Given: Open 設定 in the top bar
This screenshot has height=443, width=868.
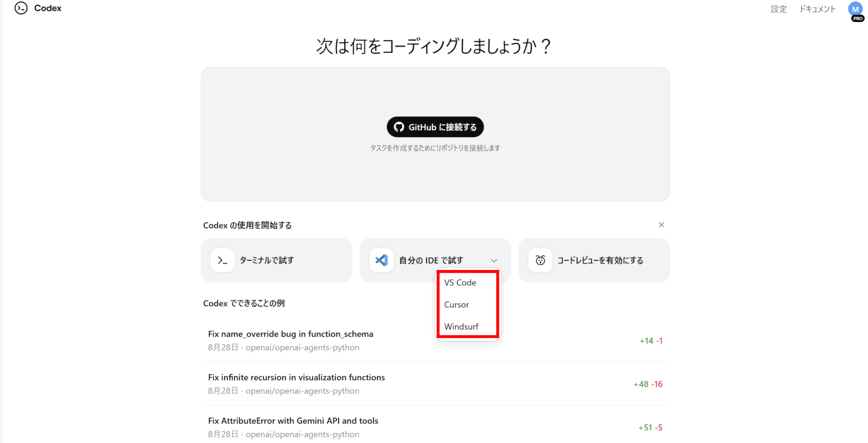Looking at the screenshot, I should (779, 9).
